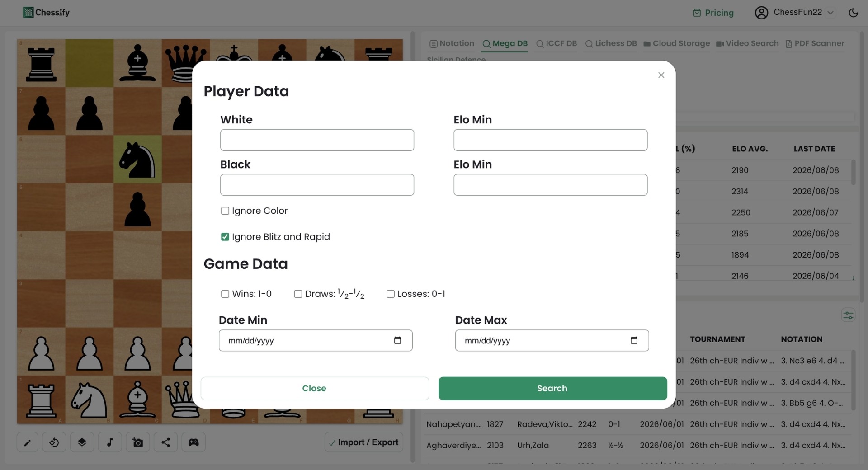Open the game filter sliders icon

tap(848, 315)
